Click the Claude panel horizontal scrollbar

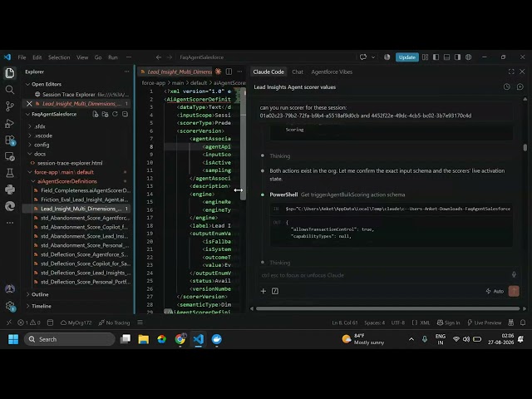(387, 308)
